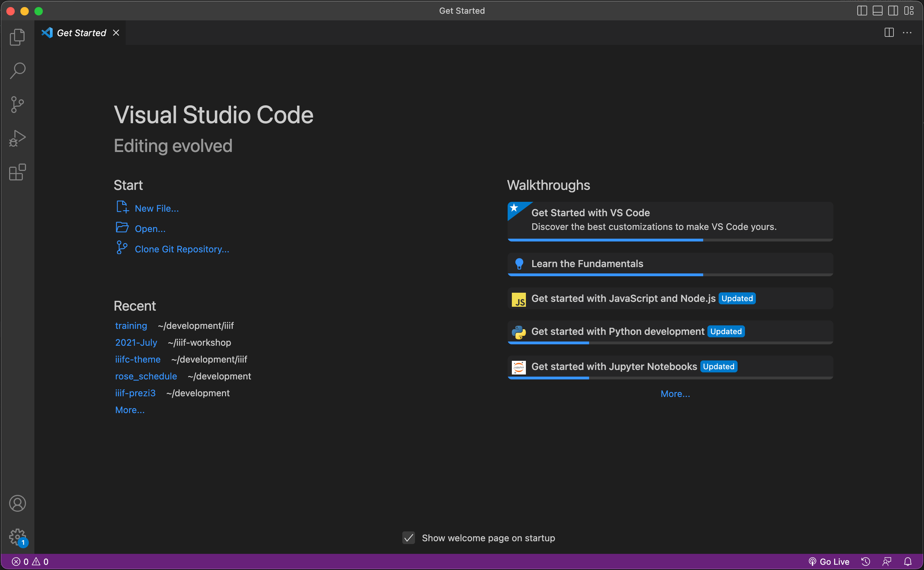Image resolution: width=924 pixels, height=570 pixels.
Task: Click the Open folder icon
Action: pyautogui.click(x=122, y=227)
